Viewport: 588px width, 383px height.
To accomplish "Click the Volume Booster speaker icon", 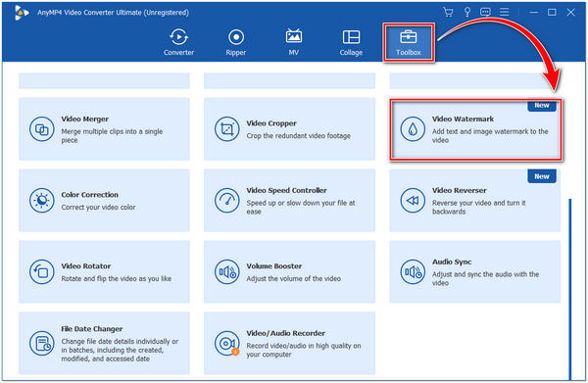I will pyautogui.click(x=227, y=271).
